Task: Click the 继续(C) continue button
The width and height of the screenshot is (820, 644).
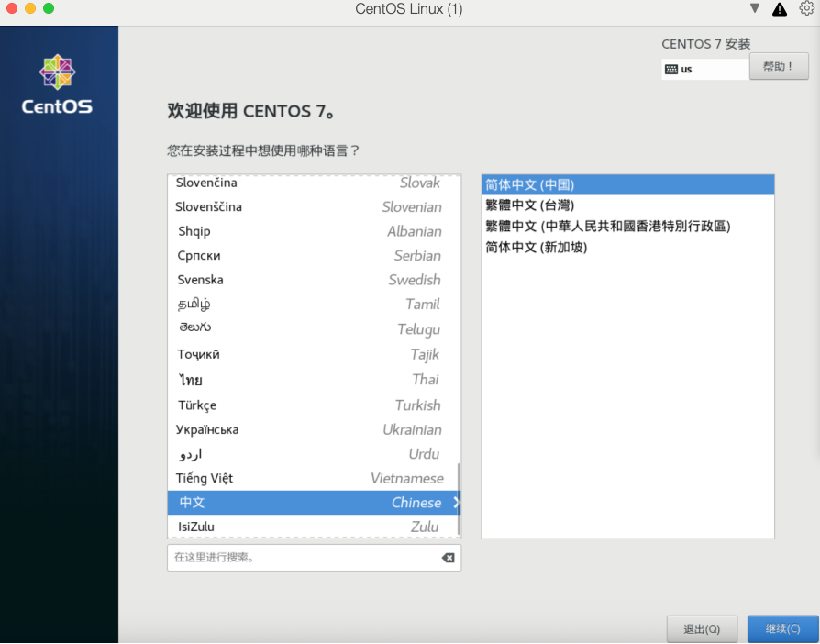Action: [x=782, y=628]
